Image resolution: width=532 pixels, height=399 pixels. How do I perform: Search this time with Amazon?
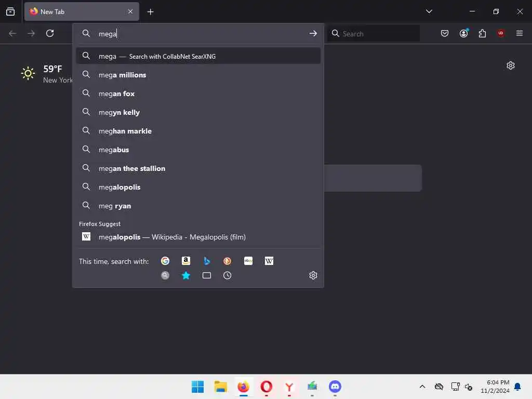point(186,261)
